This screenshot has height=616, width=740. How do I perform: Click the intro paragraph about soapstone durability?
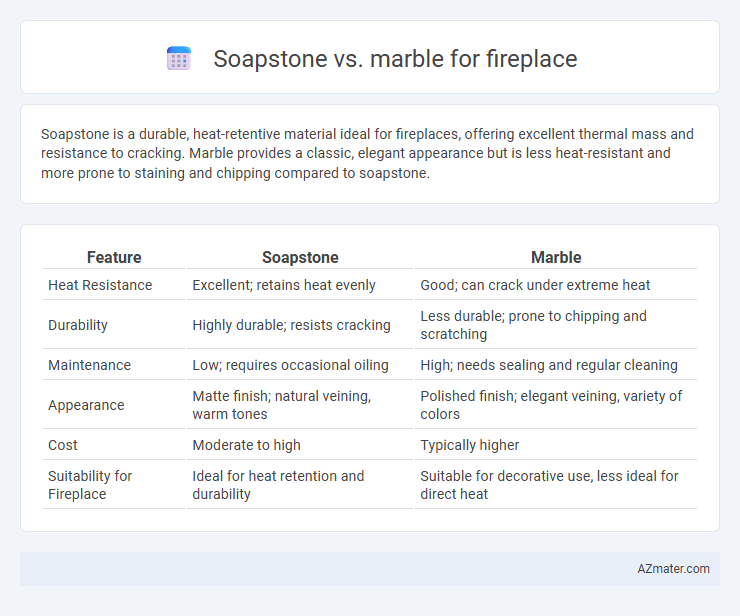367,153
